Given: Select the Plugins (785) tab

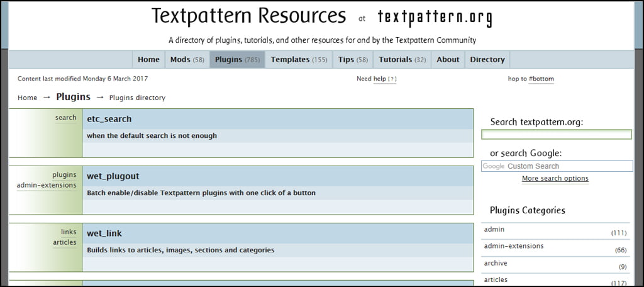Looking at the screenshot, I should (x=237, y=60).
